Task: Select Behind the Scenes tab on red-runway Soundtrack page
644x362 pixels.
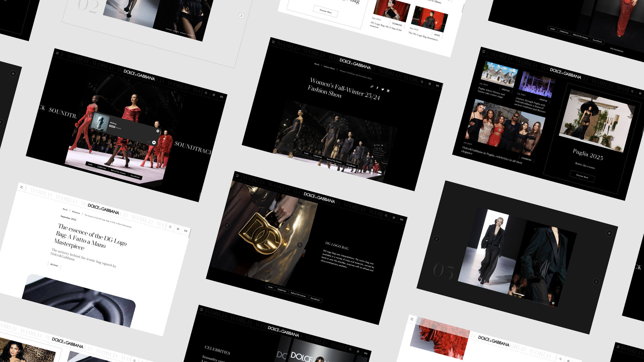Action: coord(118,172)
